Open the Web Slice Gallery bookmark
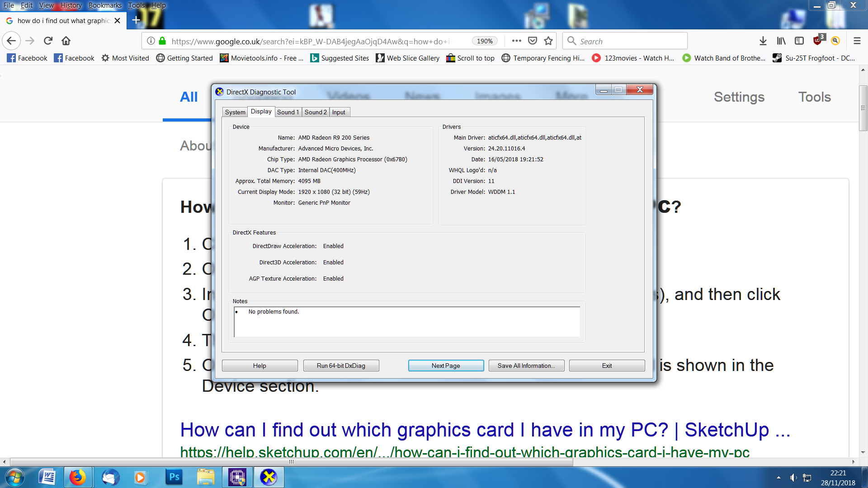868x488 pixels. click(x=408, y=58)
